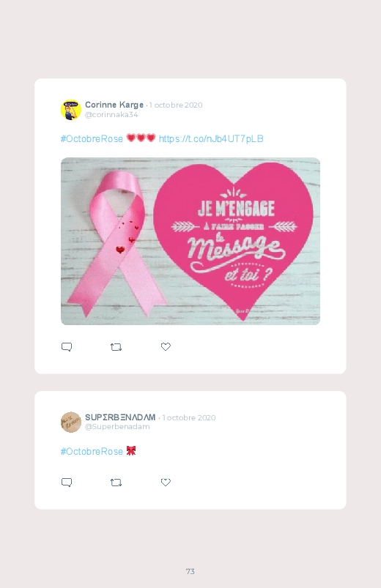The width and height of the screenshot is (381, 588).
Task: Retweet the SUPERBENADAM tweet
Action: pyautogui.click(x=116, y=483)
